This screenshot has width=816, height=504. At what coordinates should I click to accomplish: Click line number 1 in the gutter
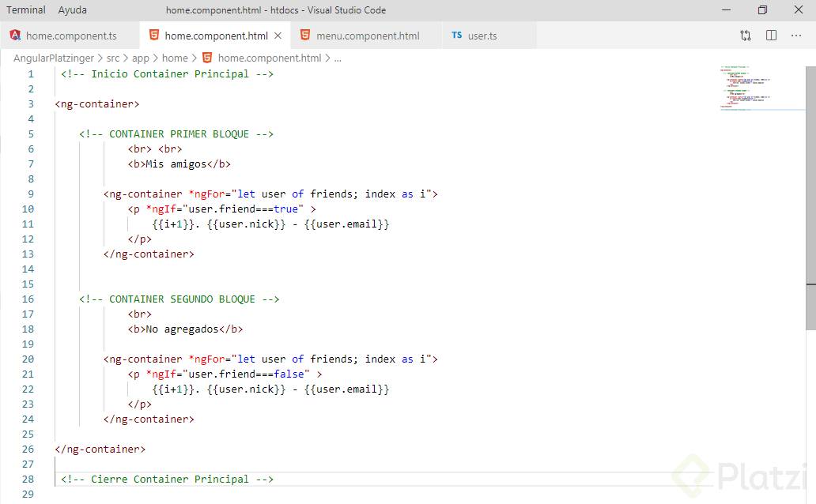tap(31, 73)
